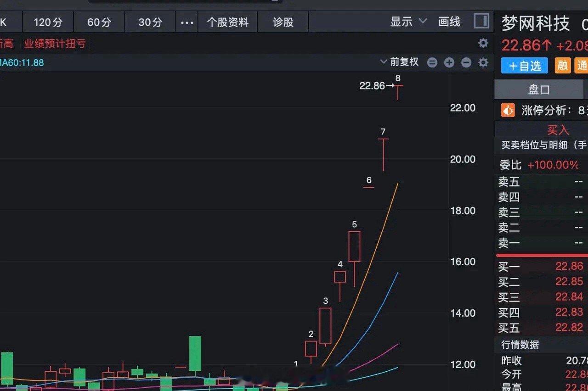Click the candlestick labeled 8

pyautogui.click(x=398, y=92)
